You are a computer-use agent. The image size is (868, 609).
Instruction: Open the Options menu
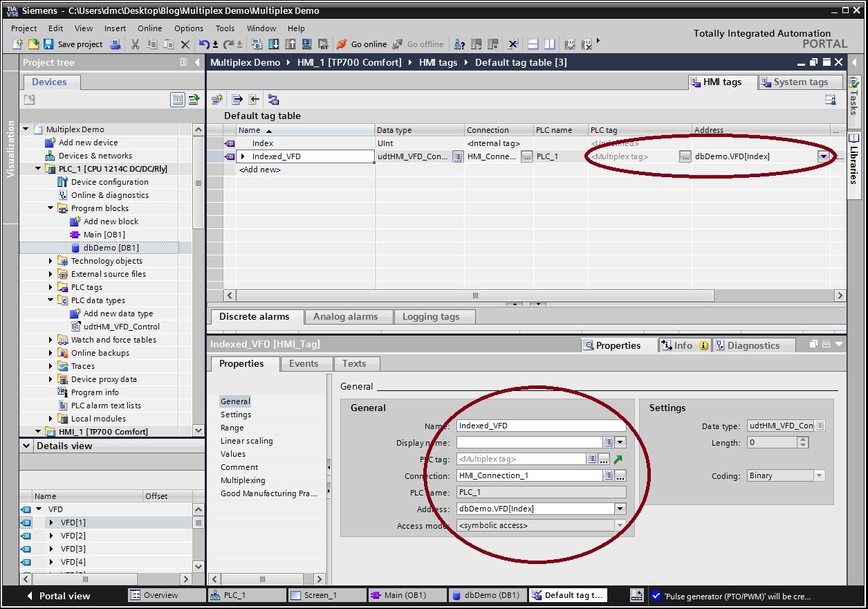coord(189,28)
